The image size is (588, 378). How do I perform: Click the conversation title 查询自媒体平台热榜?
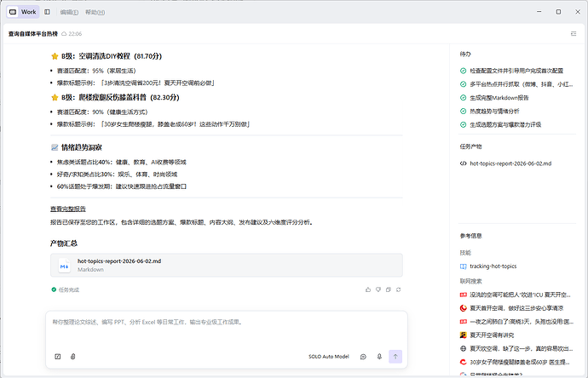tap(33, 34)
